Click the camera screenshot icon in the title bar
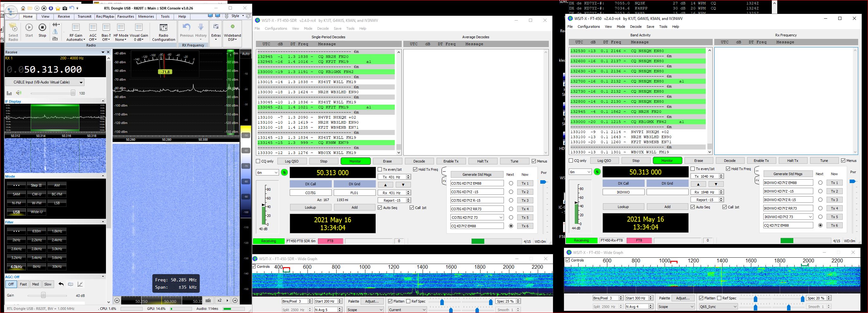868x313 pixels. click(65, 8)
